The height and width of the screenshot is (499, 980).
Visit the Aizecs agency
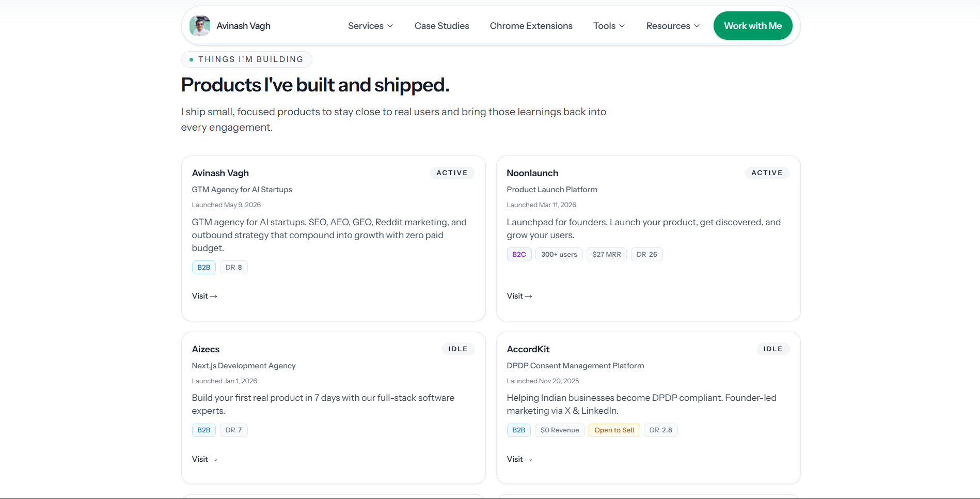coord(204,459)
